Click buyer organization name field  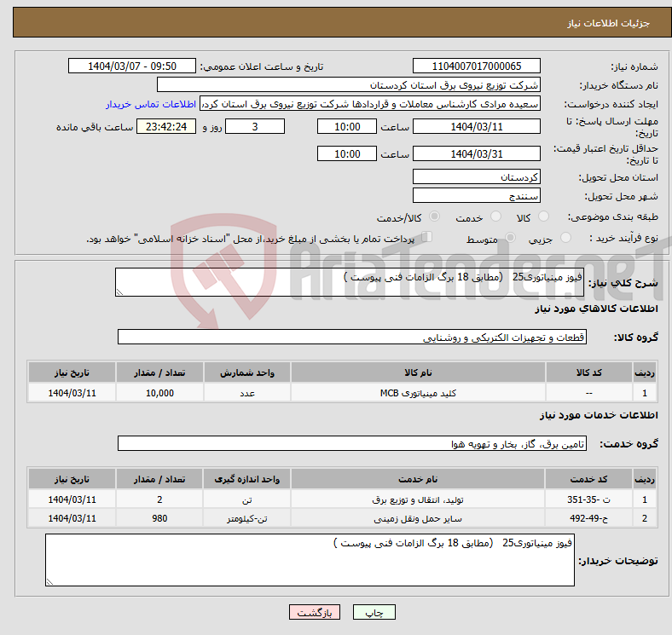349,85
